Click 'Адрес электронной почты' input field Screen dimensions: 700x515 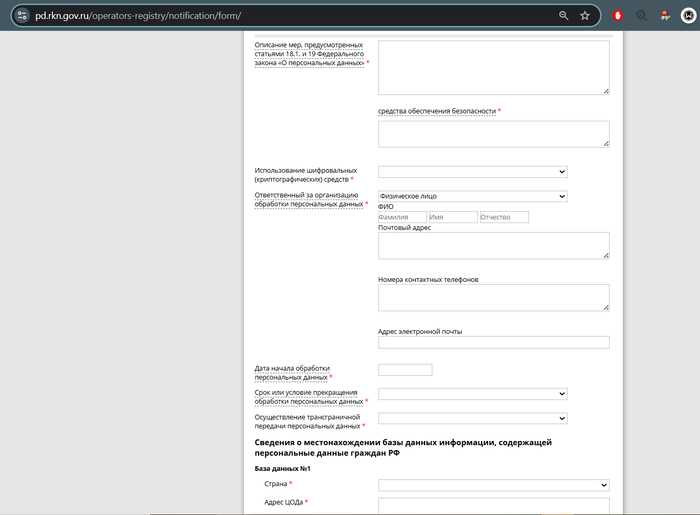coord(494,342)
